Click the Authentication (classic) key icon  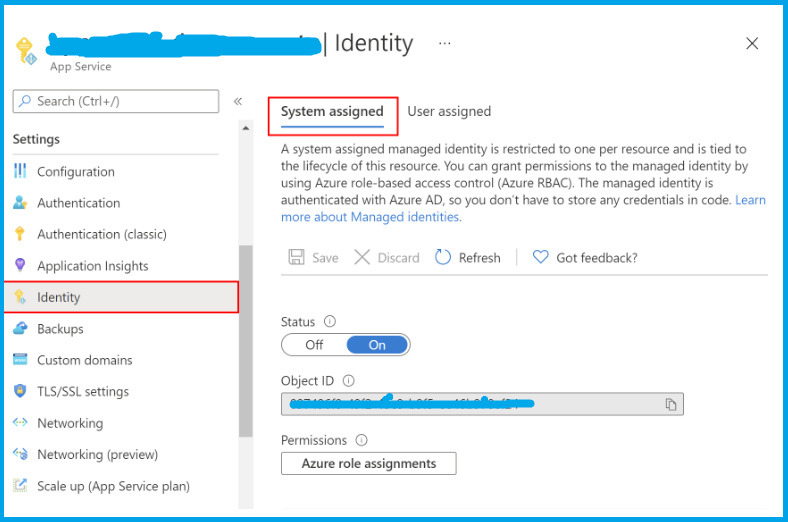tap(20, 234)
